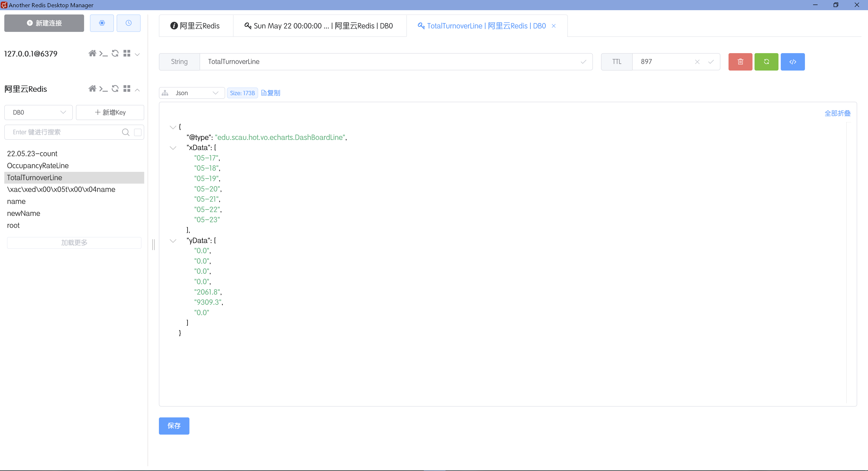
Task: Open console icon for 127.0.0.1@6379 connection
Action: click(104, 54)
